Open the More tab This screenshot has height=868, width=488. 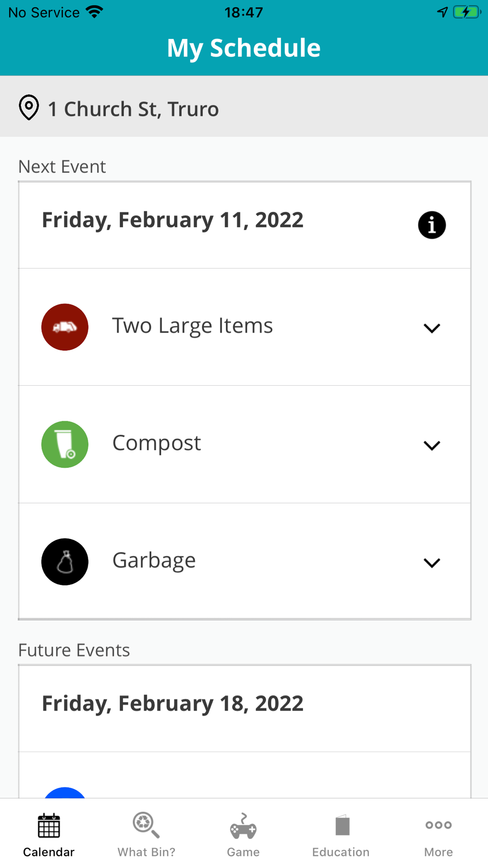tap(438, 835)
